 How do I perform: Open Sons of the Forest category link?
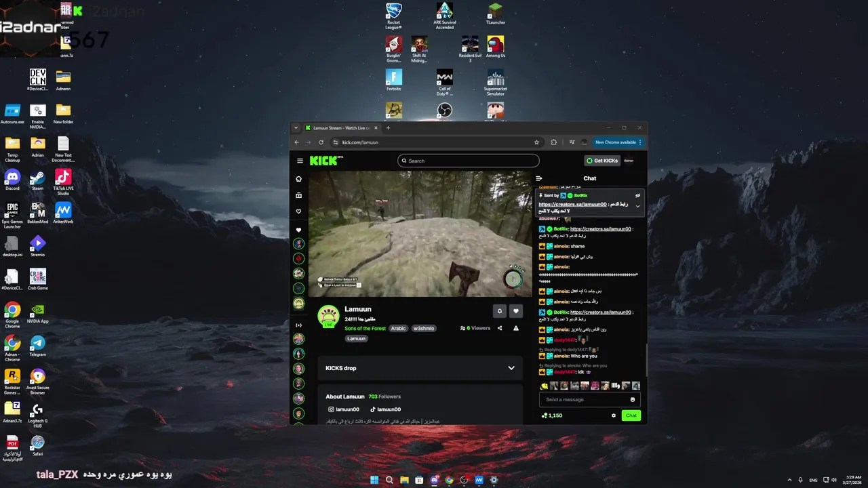pyautogui.click(x=365, y=328)
